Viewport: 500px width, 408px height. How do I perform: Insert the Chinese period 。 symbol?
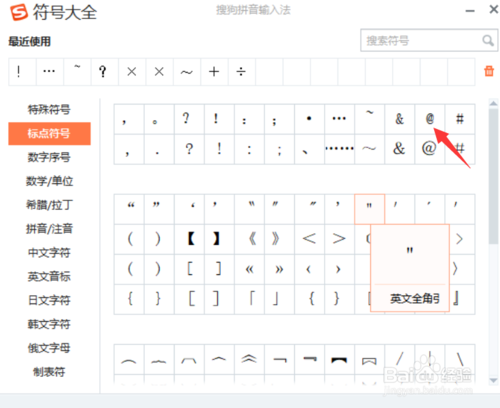coord(159,119)
